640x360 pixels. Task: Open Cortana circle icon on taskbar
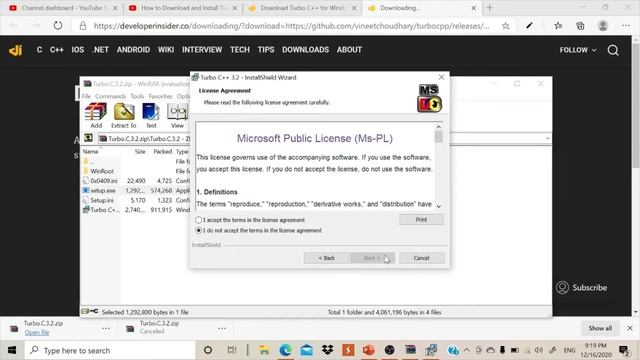(x=208, y=350)
